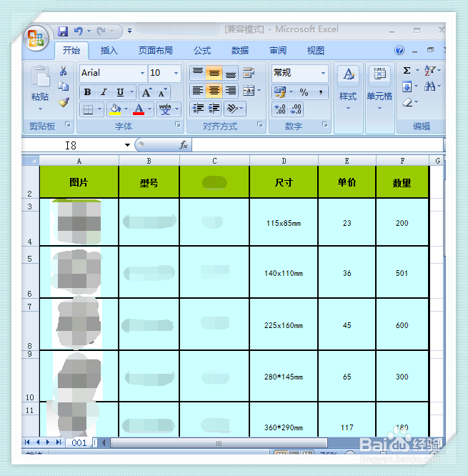Open Find and Select binoculars

tap(429, 86)
